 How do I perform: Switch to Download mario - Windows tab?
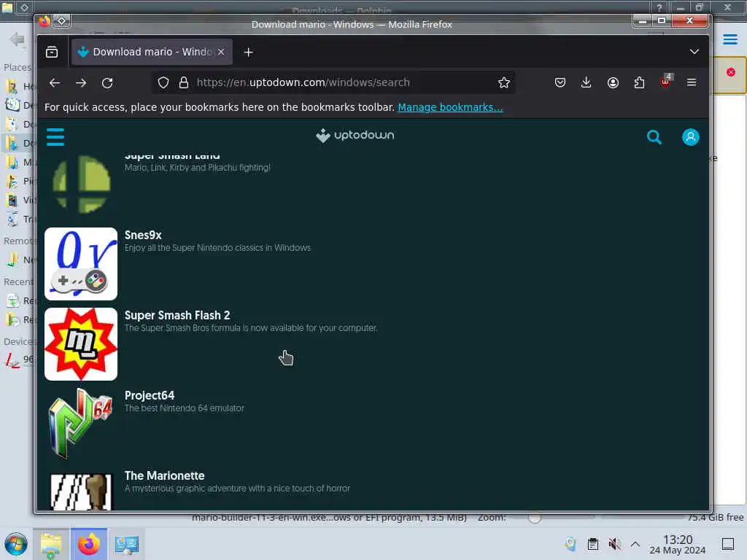coord(152,52)
